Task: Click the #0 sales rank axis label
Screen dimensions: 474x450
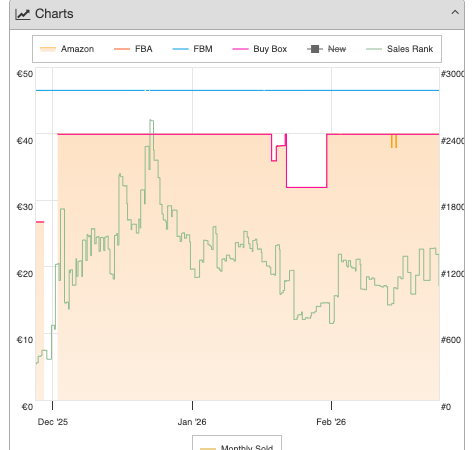Action: pyautogui.click(x=446, y=407)
